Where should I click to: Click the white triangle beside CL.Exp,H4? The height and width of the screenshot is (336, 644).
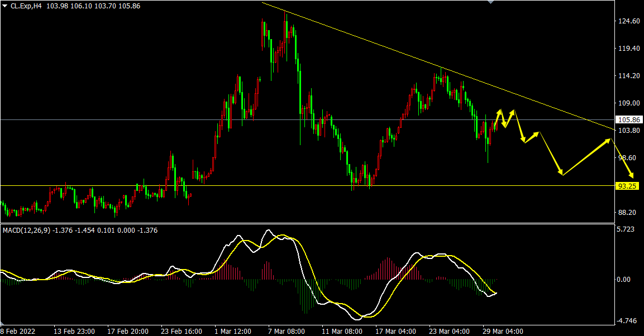coord(5,6)
